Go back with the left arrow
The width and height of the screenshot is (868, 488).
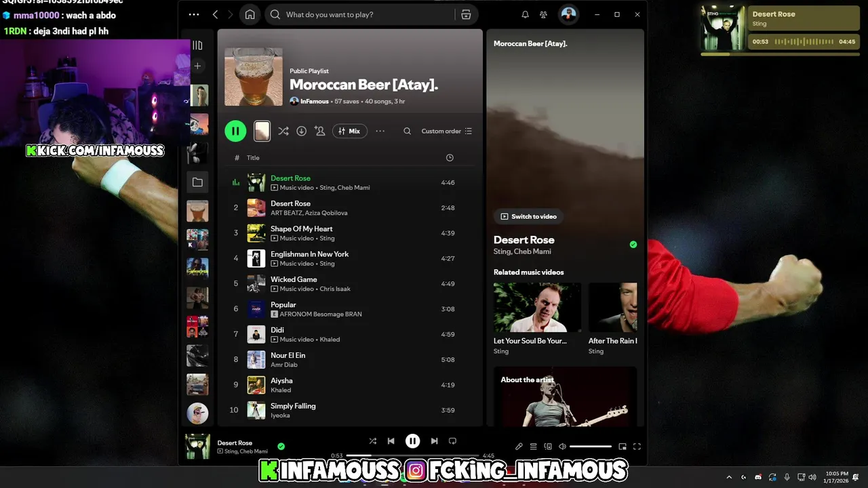[216, 14]
